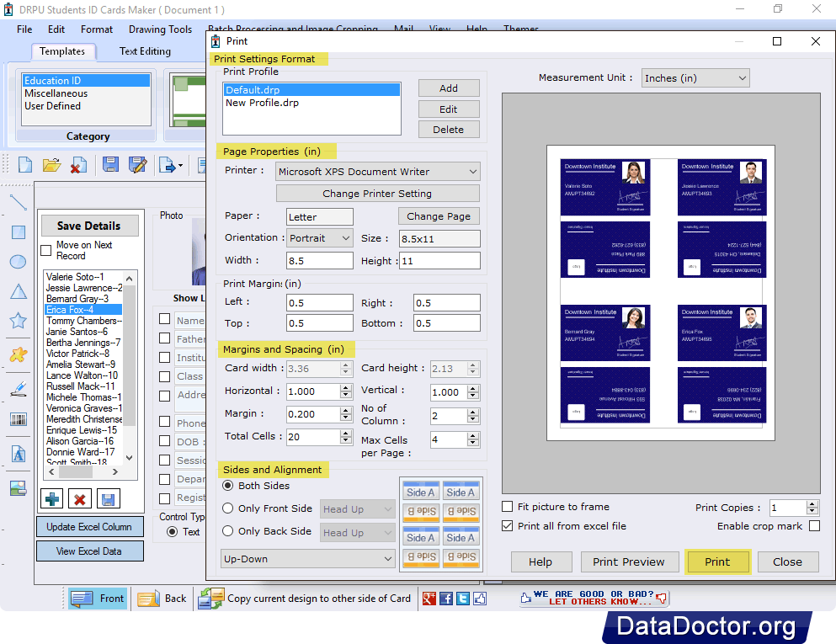This screenshot has width=836, height=644.
Task: Open the Google Plus share icon
Action: (429, 599)
